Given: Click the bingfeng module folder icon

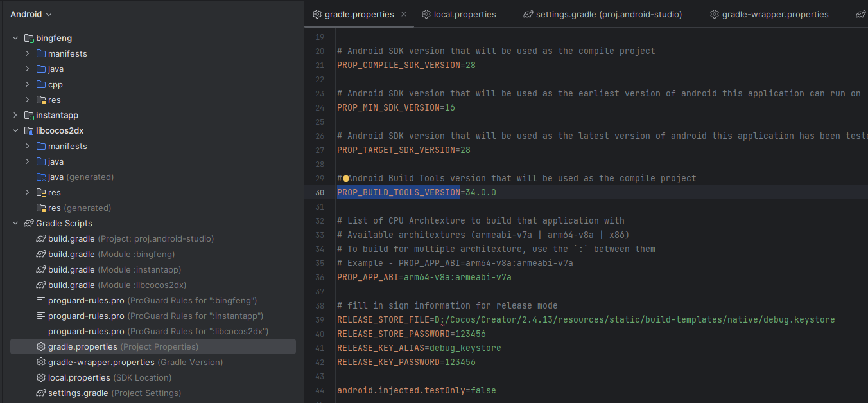Looking at the screenshot, I should 29,39.
